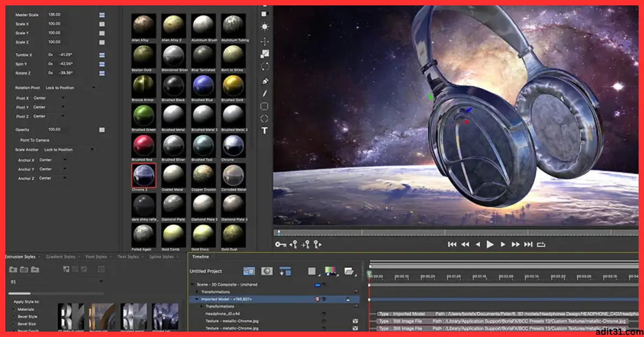Collapse the Scene - 2D Composite track
644x337 pixels.
pos(192,284)
